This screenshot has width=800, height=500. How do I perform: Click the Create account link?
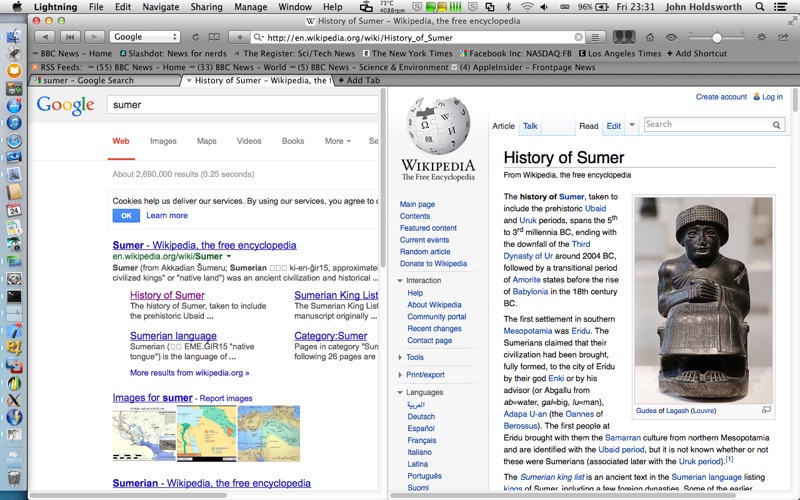tap(721, 96)
